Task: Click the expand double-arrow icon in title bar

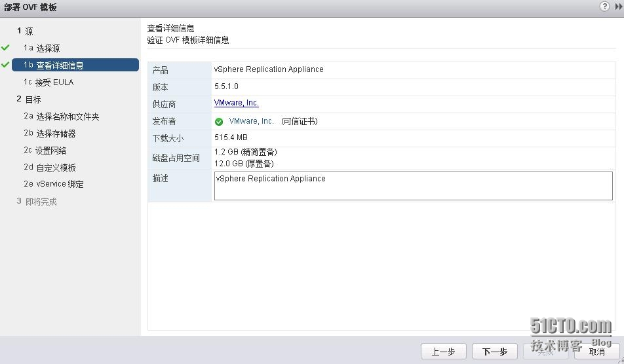Action: 619,7
